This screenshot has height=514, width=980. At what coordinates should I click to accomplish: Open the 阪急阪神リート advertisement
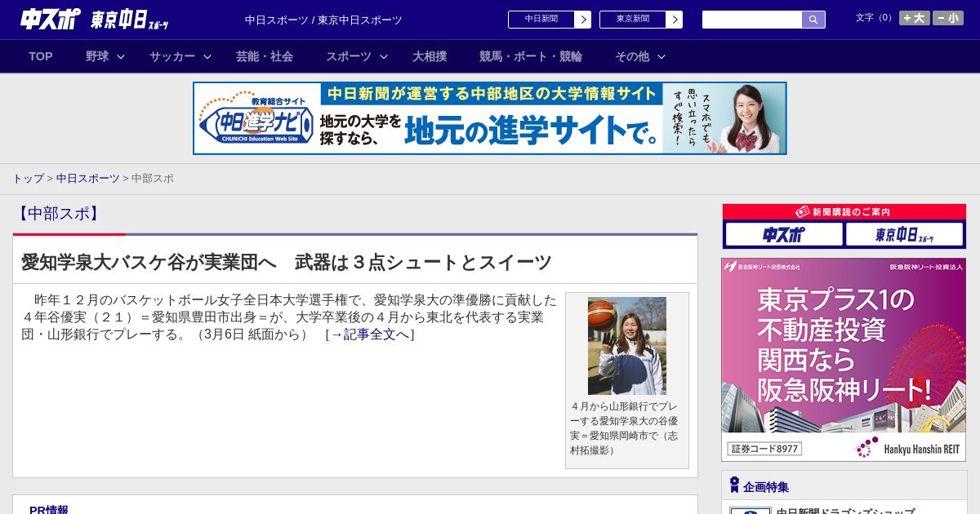tap(844, 360)
